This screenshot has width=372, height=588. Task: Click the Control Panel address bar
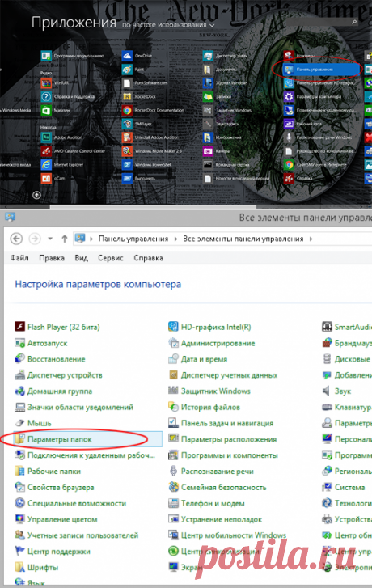pos(222,239)
